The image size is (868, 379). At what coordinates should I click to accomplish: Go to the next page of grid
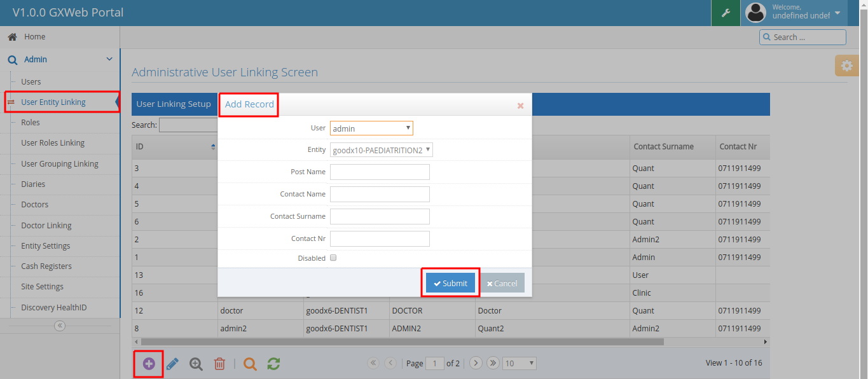476,363
